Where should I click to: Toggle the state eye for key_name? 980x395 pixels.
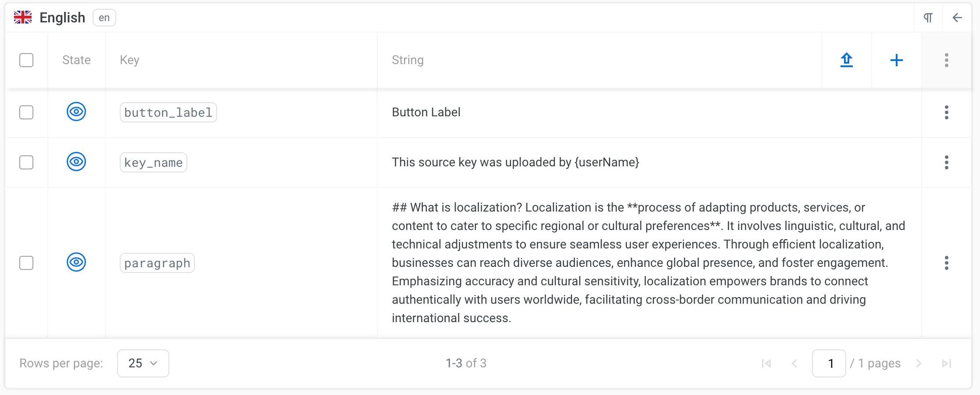76,162
